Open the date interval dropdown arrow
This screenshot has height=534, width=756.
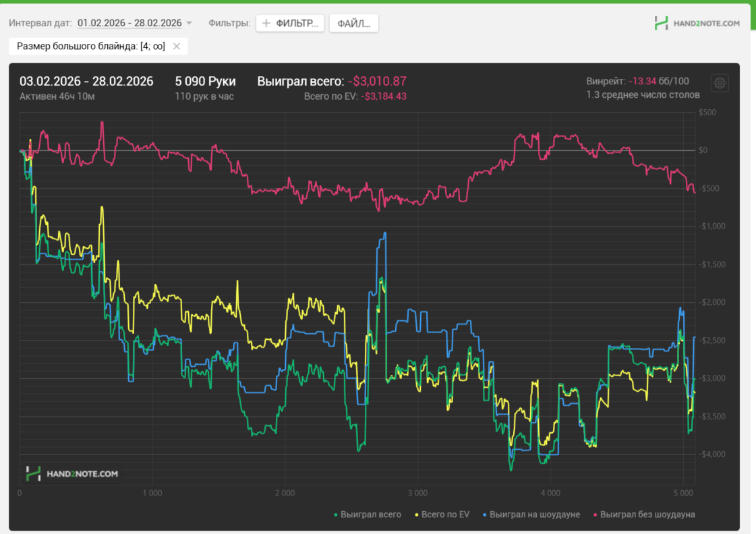point(189,23)
